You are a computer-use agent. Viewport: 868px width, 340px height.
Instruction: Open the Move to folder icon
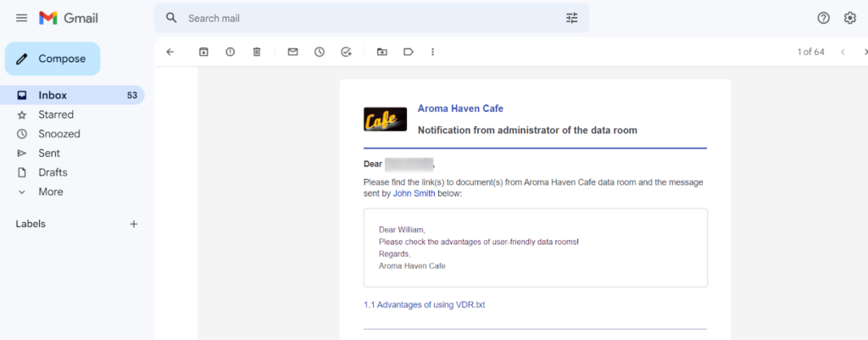[381, 52]
